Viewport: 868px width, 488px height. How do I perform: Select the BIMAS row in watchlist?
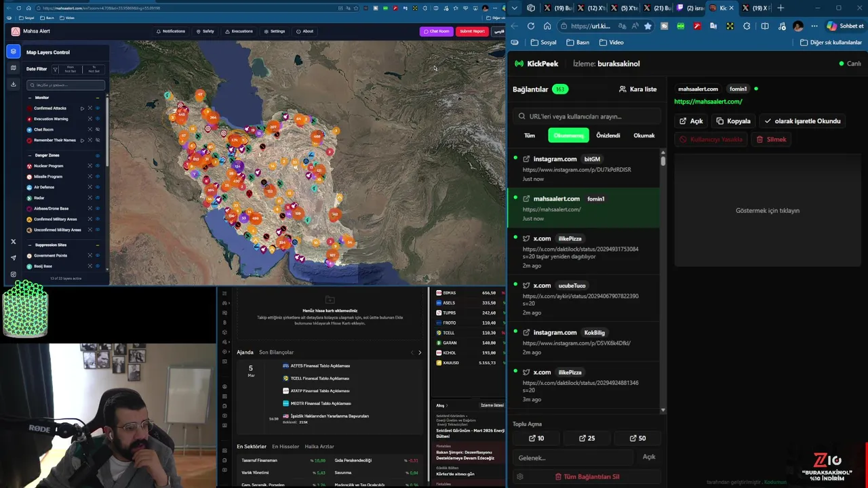click(x=469, y=293)
